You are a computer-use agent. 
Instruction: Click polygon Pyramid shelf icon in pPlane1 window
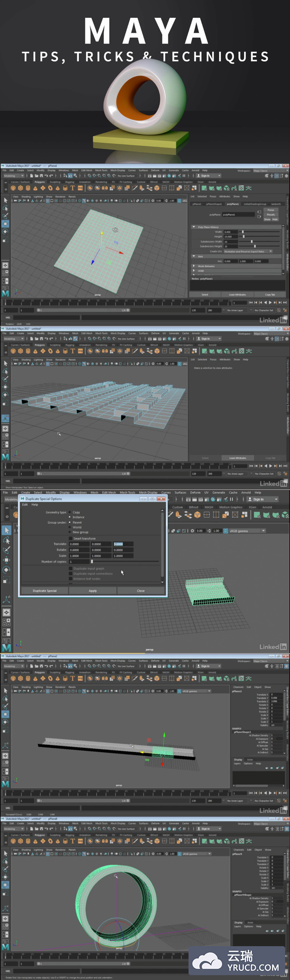pos(58,188)
